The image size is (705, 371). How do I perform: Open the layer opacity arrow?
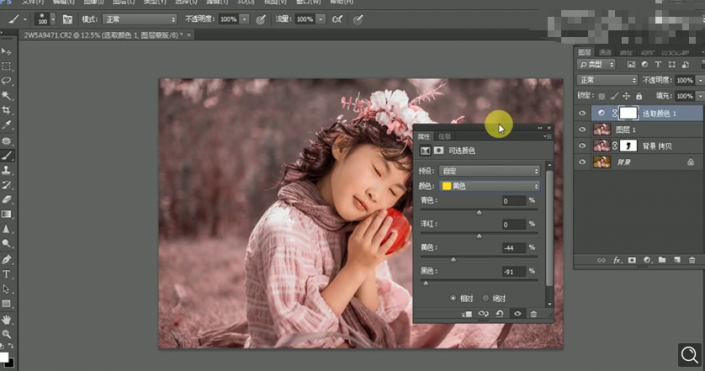click(x=700, y=80)
